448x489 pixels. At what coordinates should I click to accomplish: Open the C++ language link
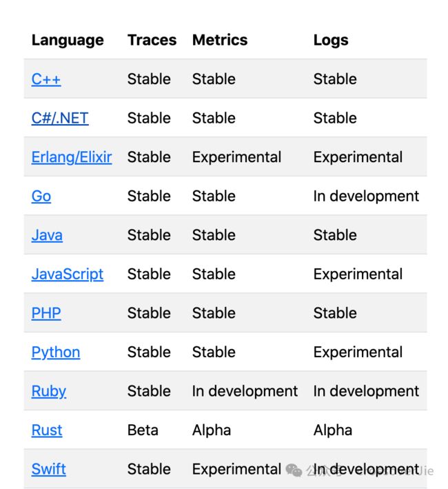point(46,79)
